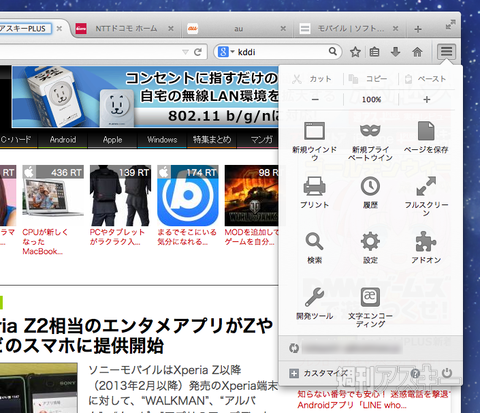Enter fullscreen via window corner arrows

pyautogui.click(x=450, y=24)
